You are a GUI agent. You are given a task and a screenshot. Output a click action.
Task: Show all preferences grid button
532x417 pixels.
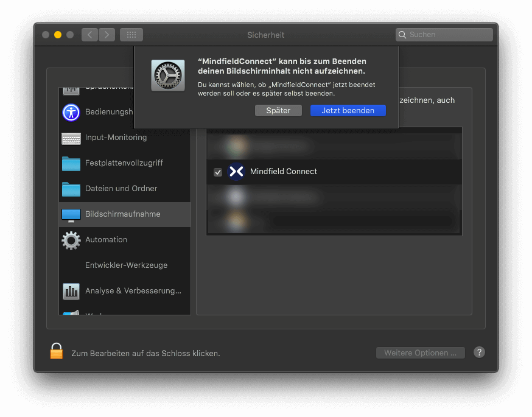[131, 35]
